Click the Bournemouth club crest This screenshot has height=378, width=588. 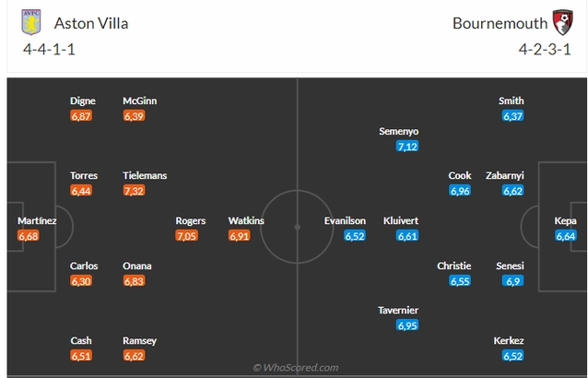point(562,22)
